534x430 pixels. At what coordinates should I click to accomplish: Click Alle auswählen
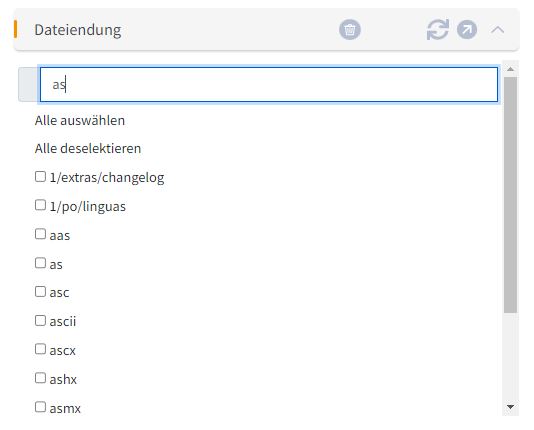point(80,121)
